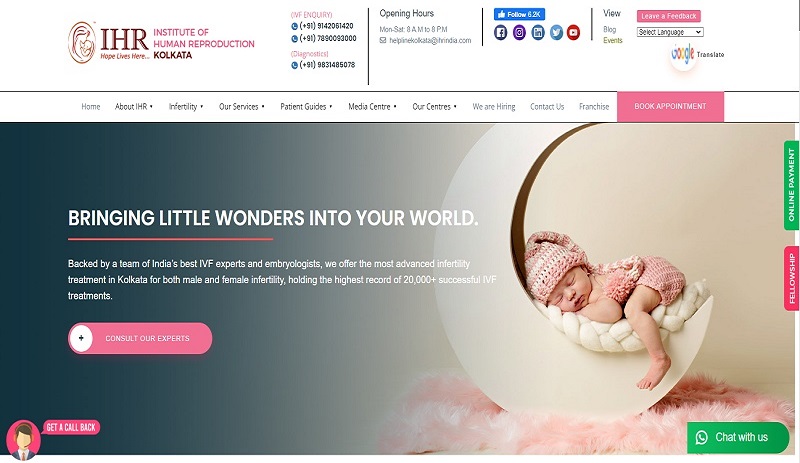Open the Select Language dropdown
The image size is (800, 463).
tap(670, 32)
